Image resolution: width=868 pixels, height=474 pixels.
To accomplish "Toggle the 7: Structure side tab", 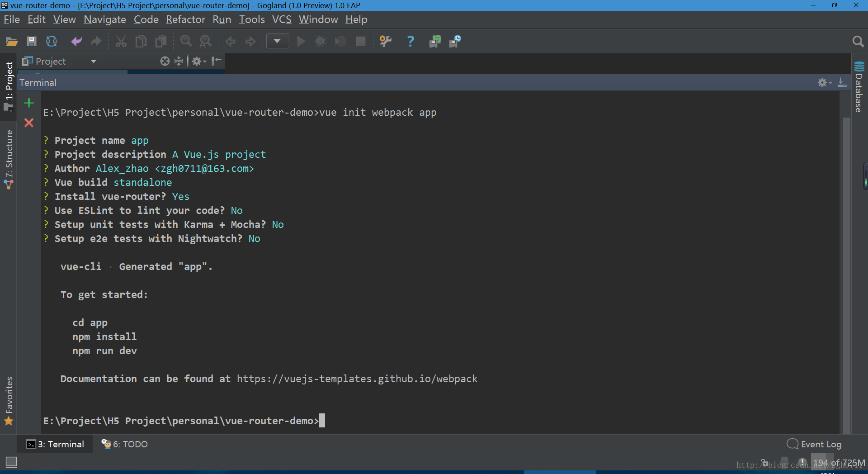I will (9, 159).
